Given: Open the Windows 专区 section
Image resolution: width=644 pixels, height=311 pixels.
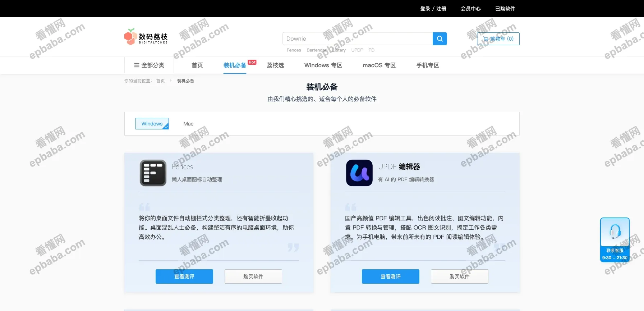Looking at the screenshot, I should [x=323, y=65].
